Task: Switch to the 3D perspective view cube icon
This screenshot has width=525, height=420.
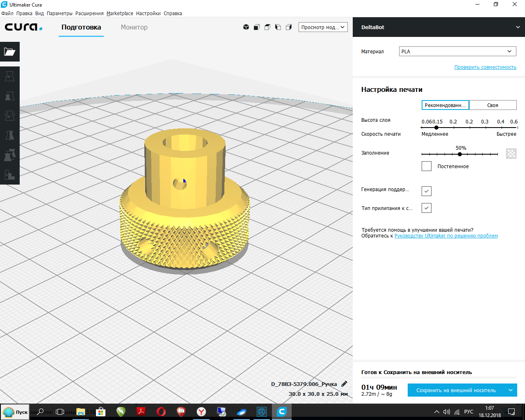Action: pos(246,27)
